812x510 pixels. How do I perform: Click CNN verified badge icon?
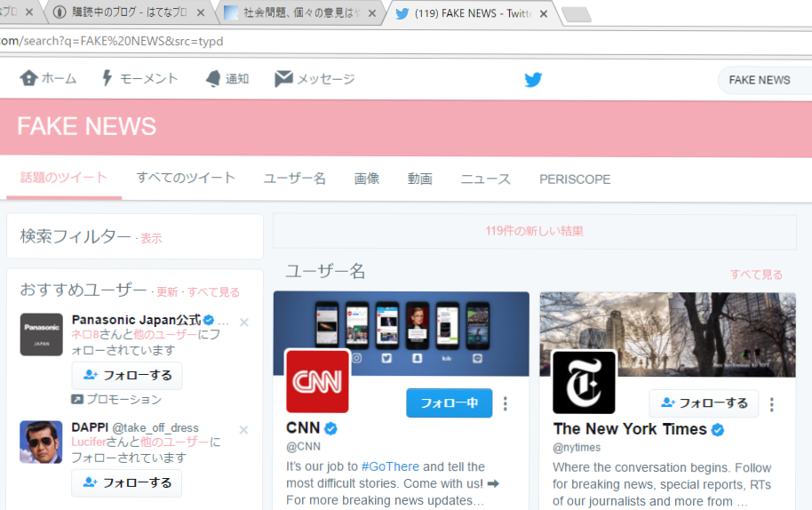pos(330,429)
